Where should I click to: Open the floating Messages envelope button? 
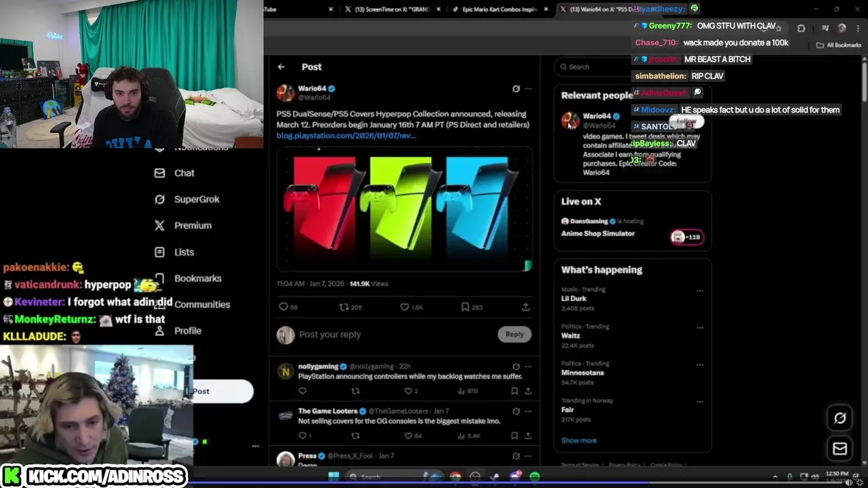point(840,448)
